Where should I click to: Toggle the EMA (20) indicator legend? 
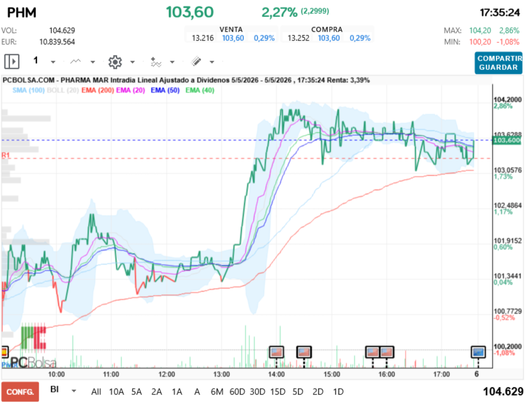pos(130,90)
